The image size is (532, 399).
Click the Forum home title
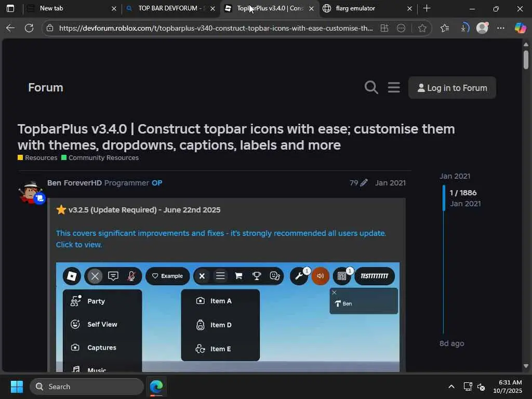point(46,87)
